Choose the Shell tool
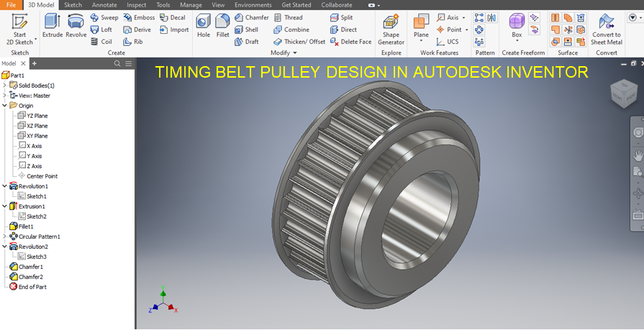This screenshot has height=330, width=644. pos(246,29)
